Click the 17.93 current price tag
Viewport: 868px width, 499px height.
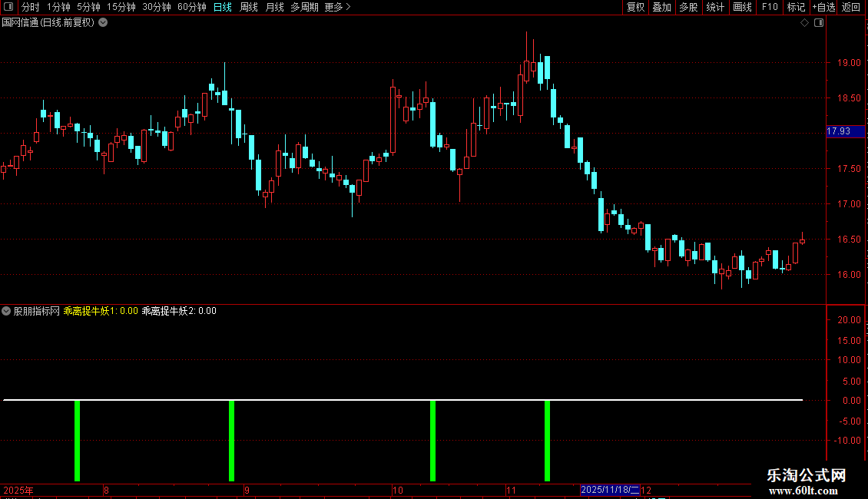coord(845,131)
